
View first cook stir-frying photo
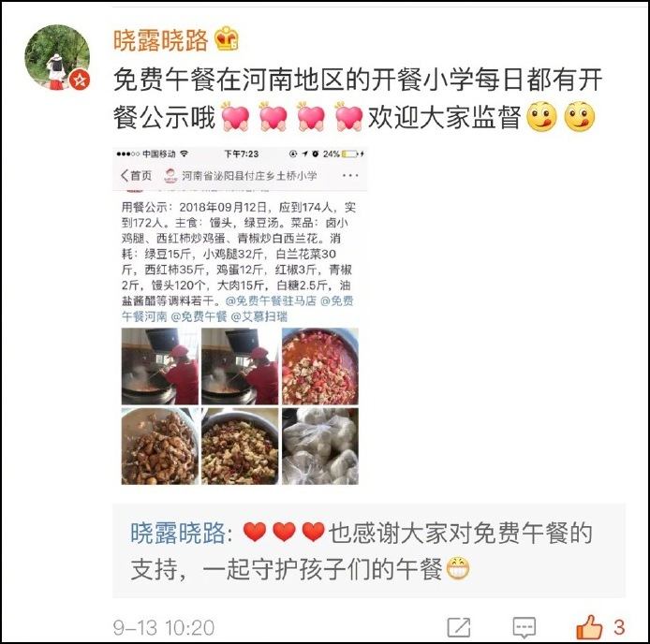pyautogui.click(x=160, y=366)
